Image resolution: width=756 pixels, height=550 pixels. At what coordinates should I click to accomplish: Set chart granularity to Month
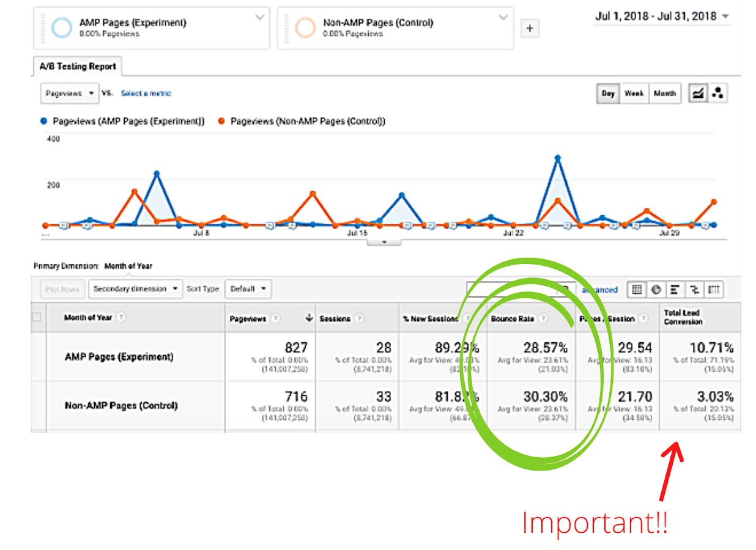[664, 94]
